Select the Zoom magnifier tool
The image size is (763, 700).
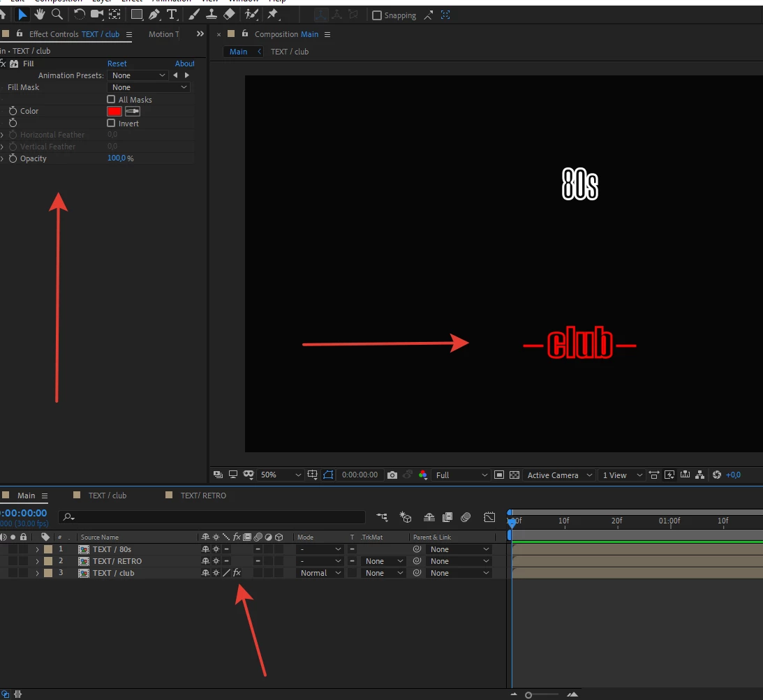point(57,15)
